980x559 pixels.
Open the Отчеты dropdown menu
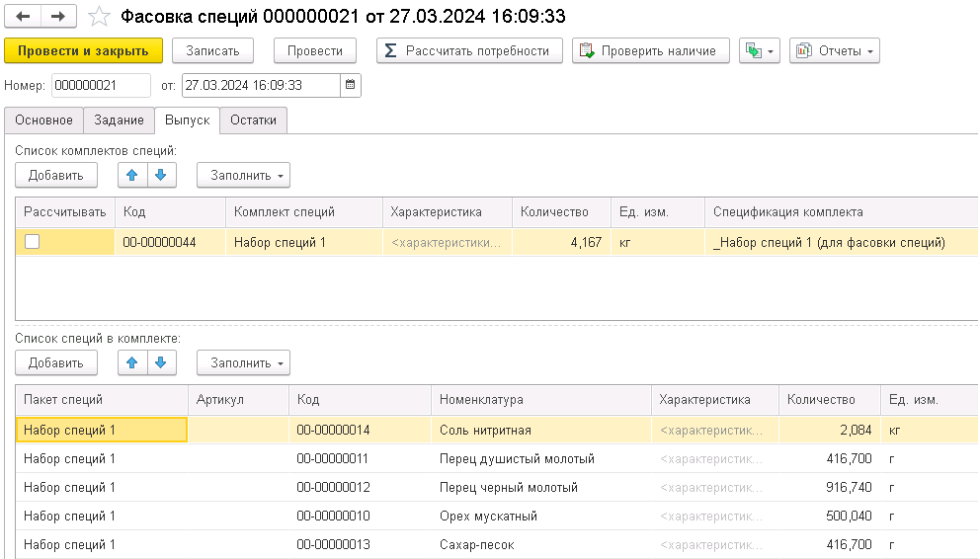point(834,50)
